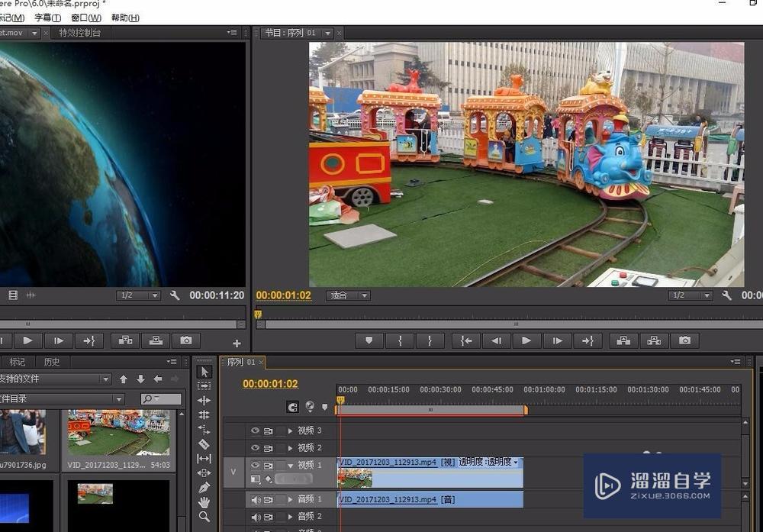Select the Slide tool
763x532 pixels.
204,472
